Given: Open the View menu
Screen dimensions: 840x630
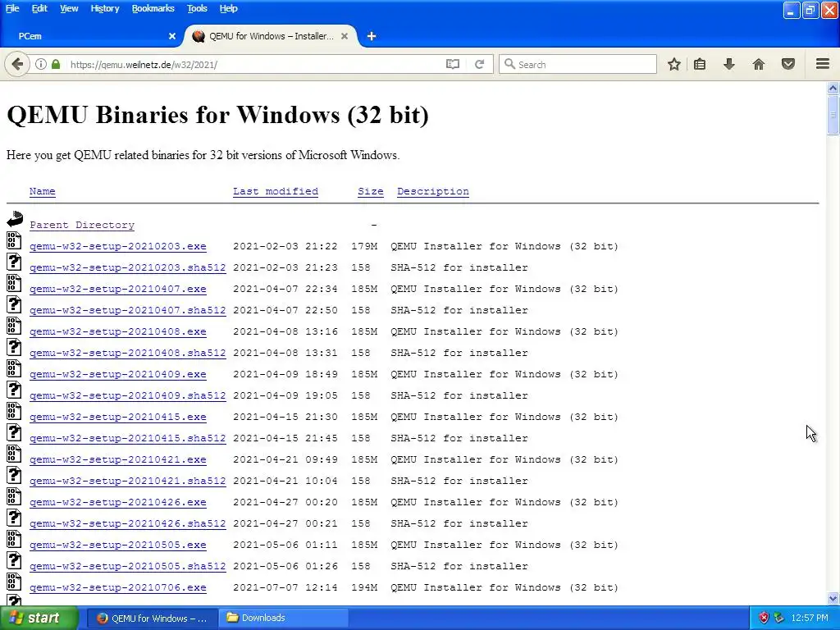Looking at the screenshot, I should (69, 8).
